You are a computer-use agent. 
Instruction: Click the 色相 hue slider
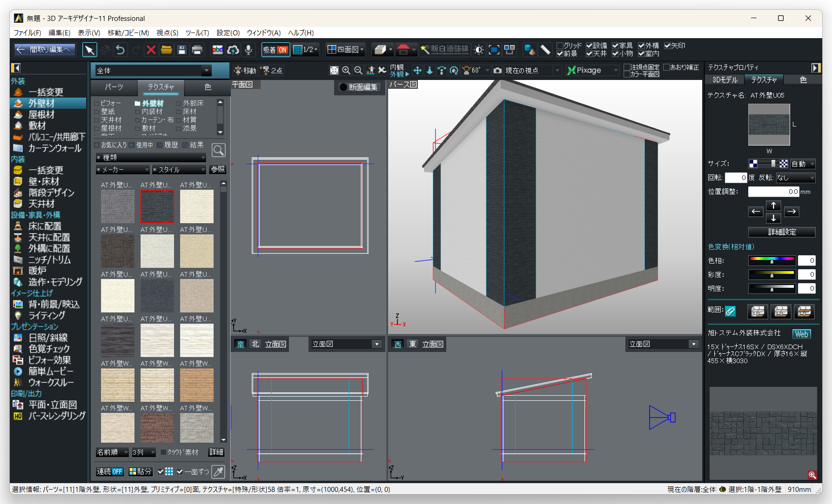coord(772,260)
